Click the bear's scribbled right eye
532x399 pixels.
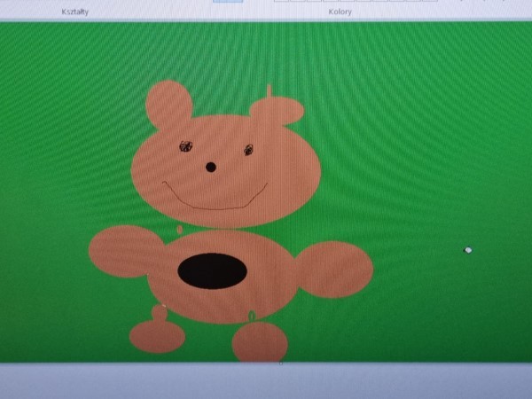click(x=248, y=150)
